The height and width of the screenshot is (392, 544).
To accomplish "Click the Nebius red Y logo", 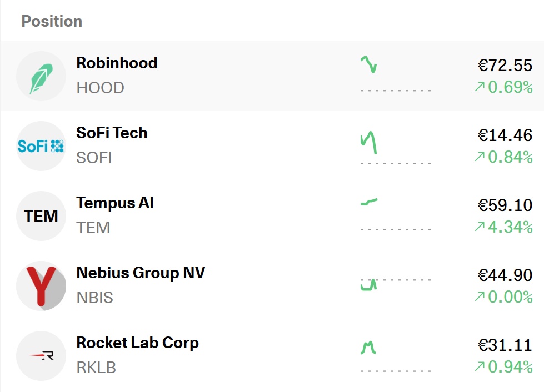I will click(x=41, y=286).
